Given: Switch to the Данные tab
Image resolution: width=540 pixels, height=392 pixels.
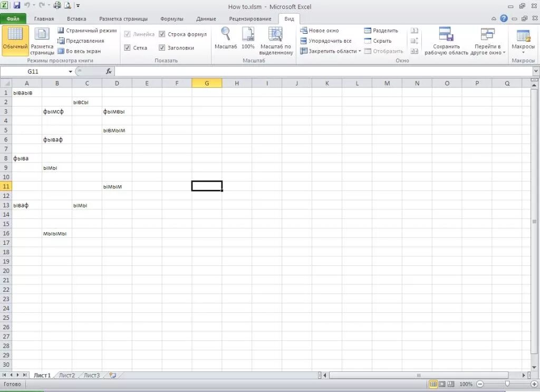Looking at the screenshot, I should [206, 18].
